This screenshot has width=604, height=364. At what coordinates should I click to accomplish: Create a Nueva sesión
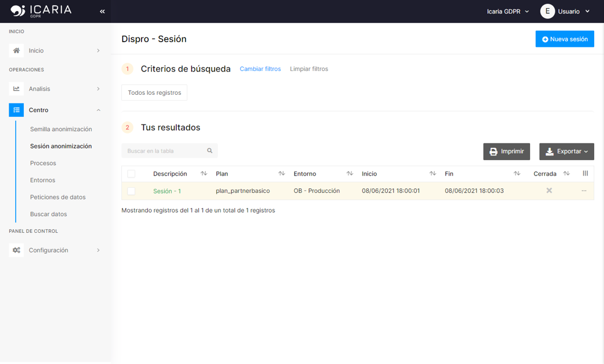pyautogui.click(x=565, y=39)
